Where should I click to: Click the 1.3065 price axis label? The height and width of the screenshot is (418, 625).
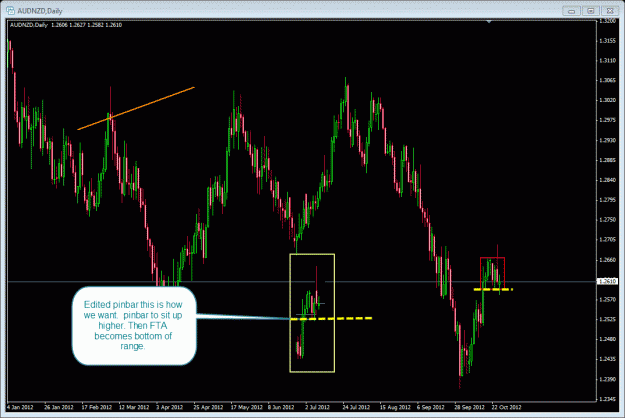tap(607, 80)
